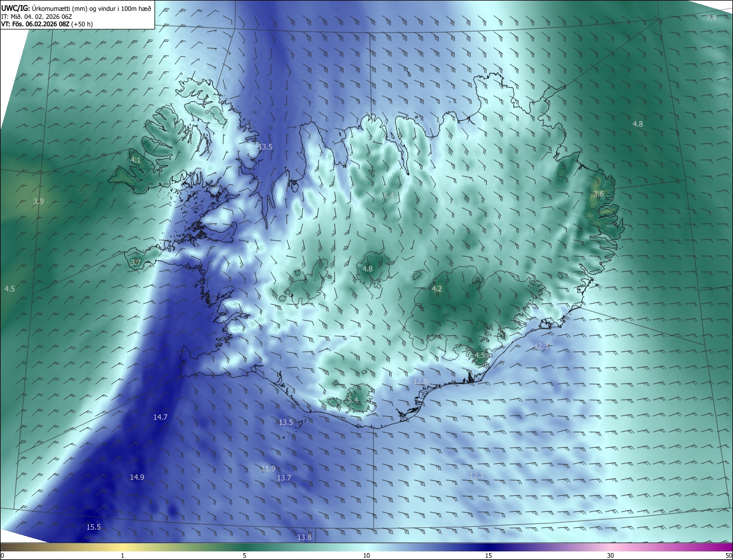Click the 6.4 value label
The height and width of the screenshot is (560, 733).
[389, 195]
